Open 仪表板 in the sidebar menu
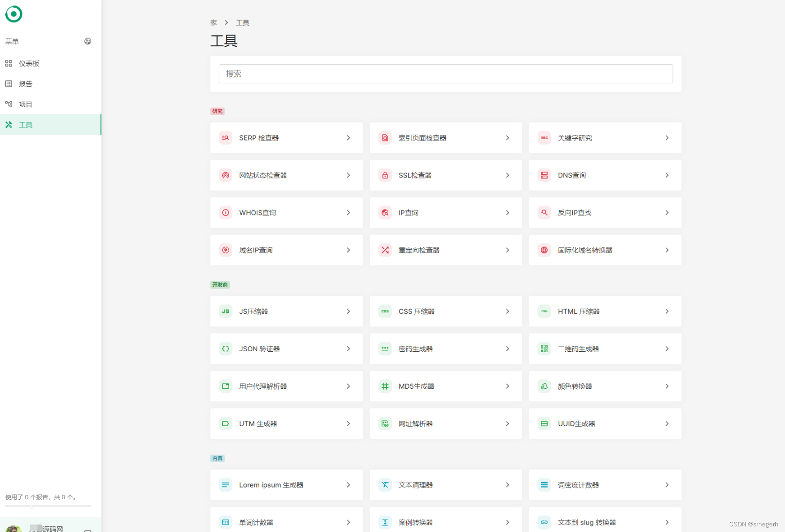Screen dimensions: 785x532 pyautogui.click(x=51, y=63)
